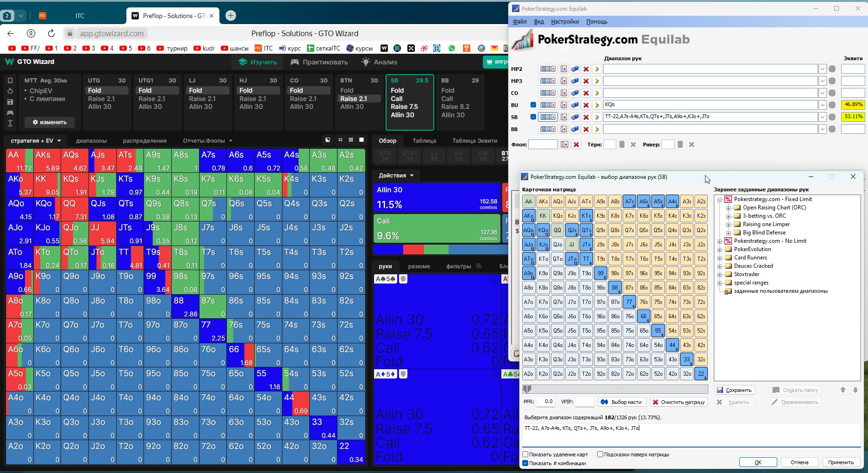Click Allin 30 blue action bar
Image resolution: width=868 pixels, height=473 pixels.
pos(437,197)
